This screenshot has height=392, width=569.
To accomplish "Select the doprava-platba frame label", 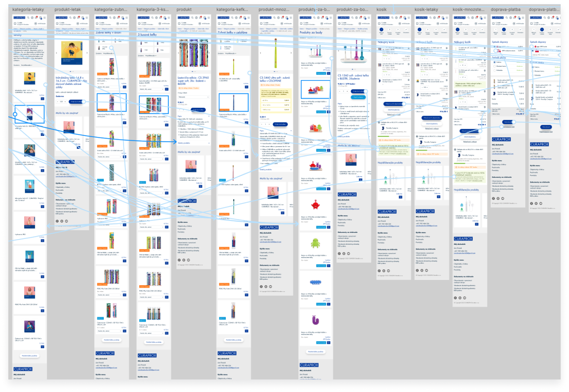I will (505, 9).
